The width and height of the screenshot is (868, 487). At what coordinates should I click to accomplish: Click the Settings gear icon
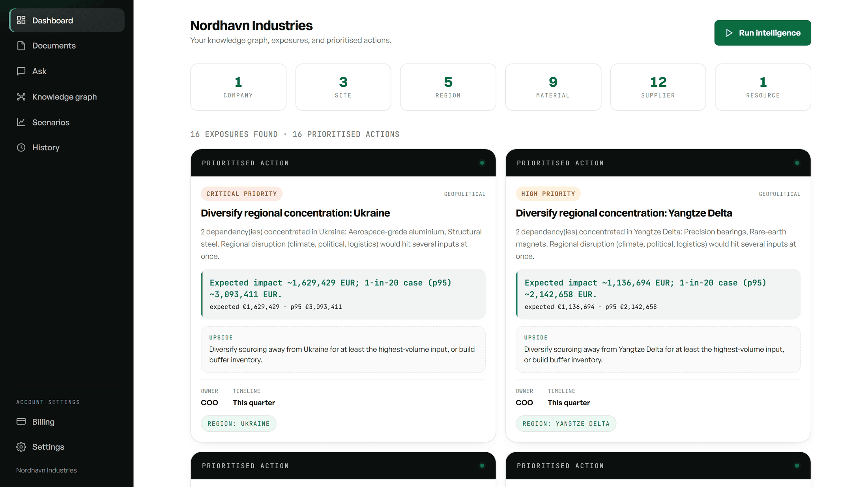(x=21, y=447)
